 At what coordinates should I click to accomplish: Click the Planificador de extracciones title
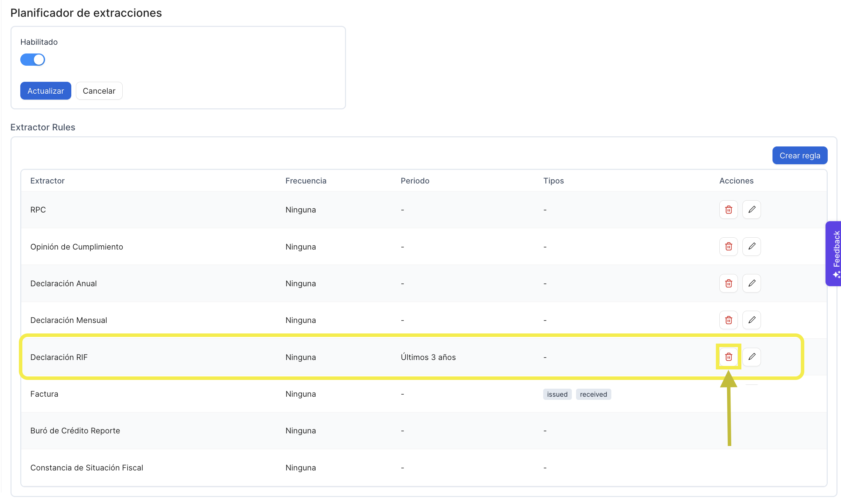click(x=86, y=13)
